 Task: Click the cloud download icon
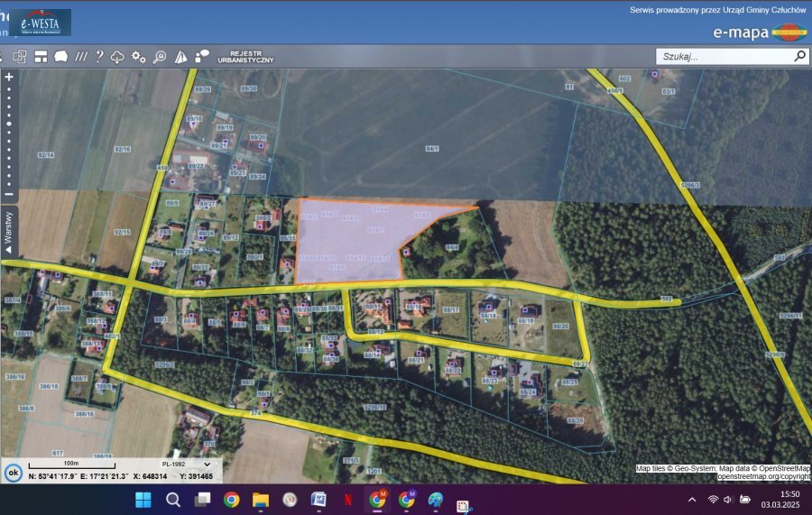pyautogui.click(x=117, y=57)
